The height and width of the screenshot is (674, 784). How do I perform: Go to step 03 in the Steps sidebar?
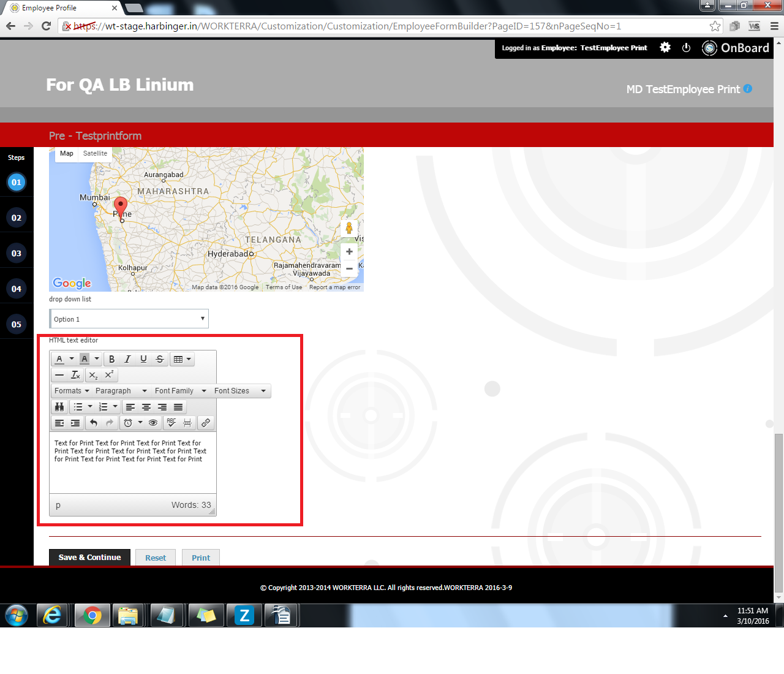tap(17, 253)
